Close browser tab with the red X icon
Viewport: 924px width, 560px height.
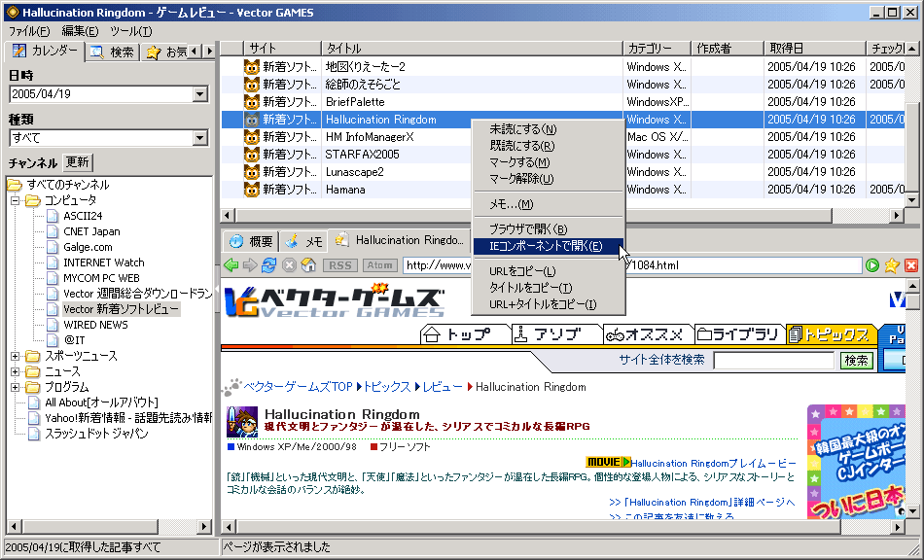(911, 265)
